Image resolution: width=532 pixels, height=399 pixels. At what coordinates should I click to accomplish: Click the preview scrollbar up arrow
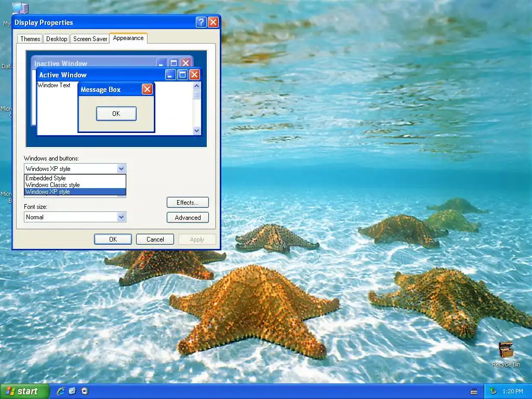196,86
